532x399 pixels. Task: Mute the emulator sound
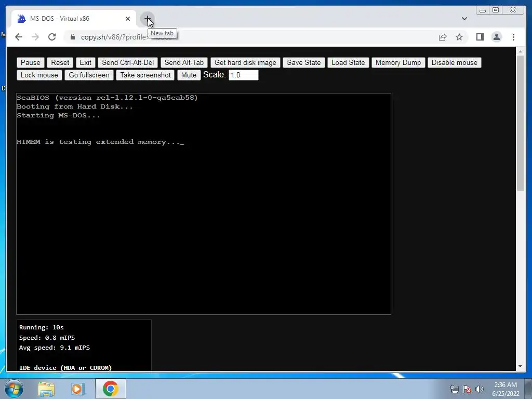[189, 75]
